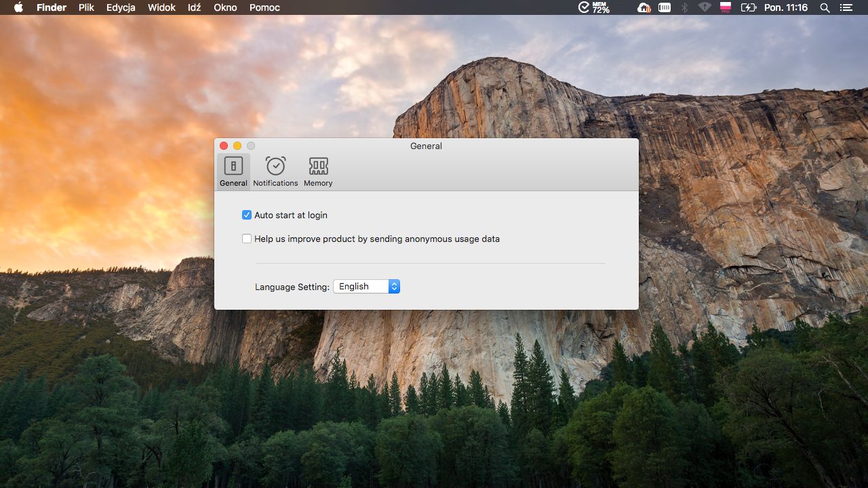
Task: Click the battery charging icon
Action: (748, 7)
